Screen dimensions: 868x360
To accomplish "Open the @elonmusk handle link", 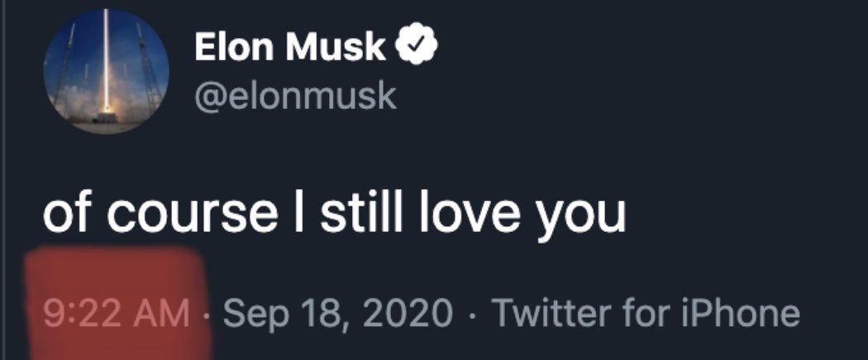I will click(295, 98).
